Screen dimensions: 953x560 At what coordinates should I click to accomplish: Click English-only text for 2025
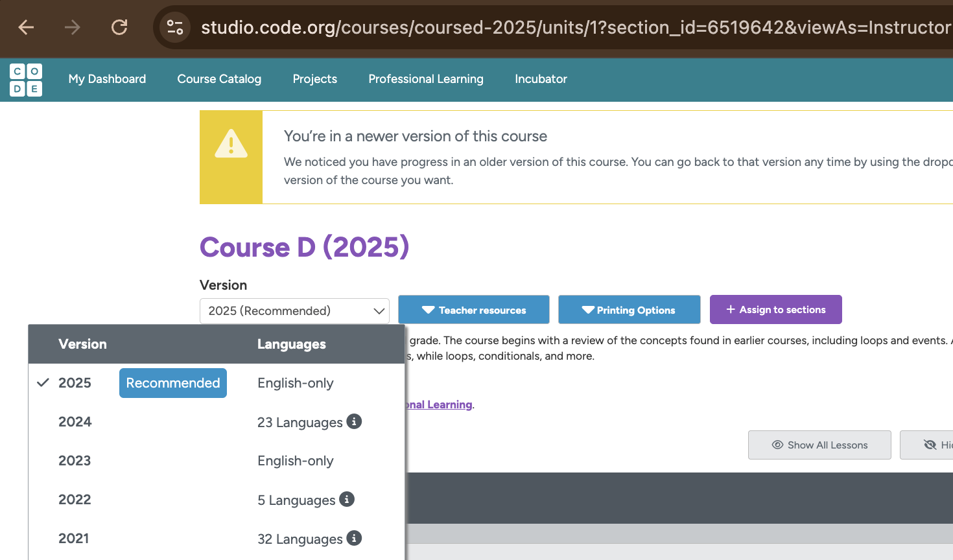(x=296, y=383)
